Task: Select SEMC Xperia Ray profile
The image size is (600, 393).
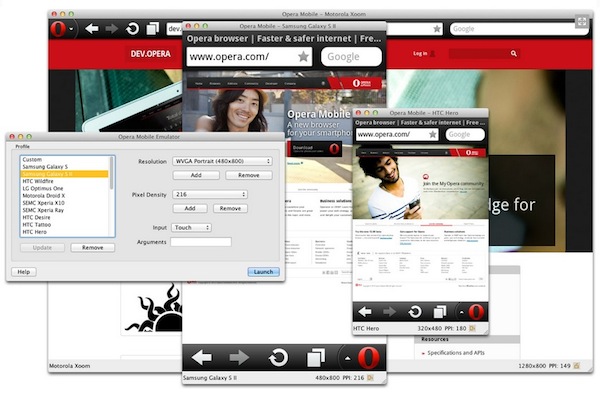Action: pos(64,210)
